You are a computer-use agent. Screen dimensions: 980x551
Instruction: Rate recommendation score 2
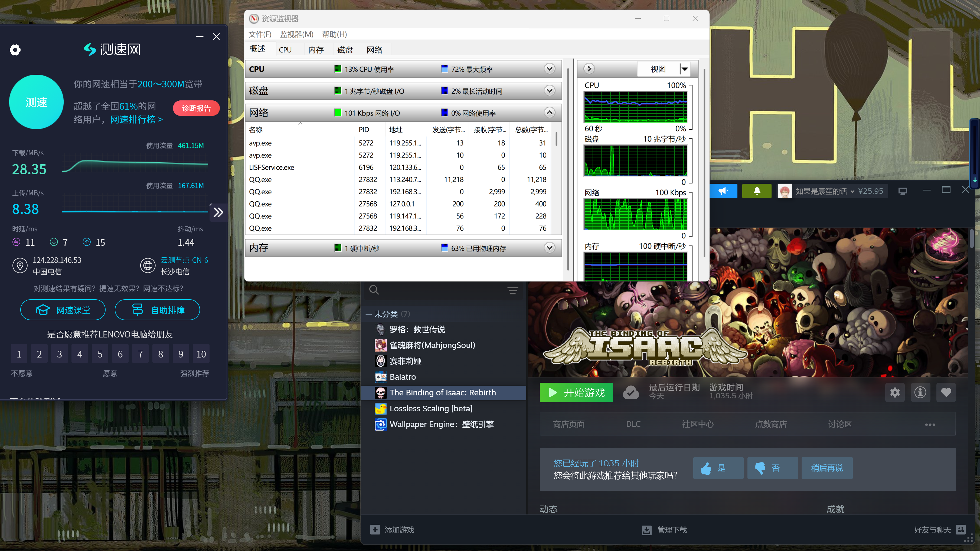point(39,354)
